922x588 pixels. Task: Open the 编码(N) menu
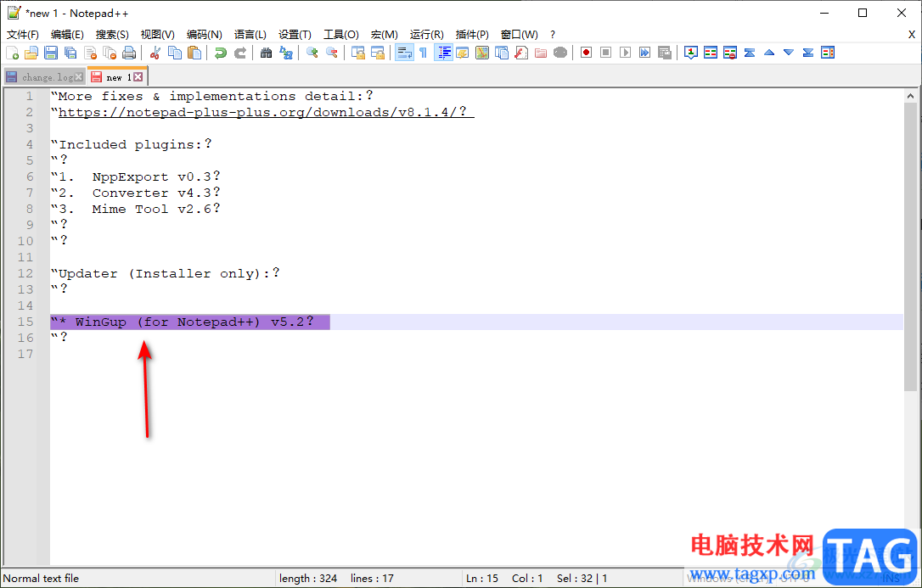(x=204, y=35)
